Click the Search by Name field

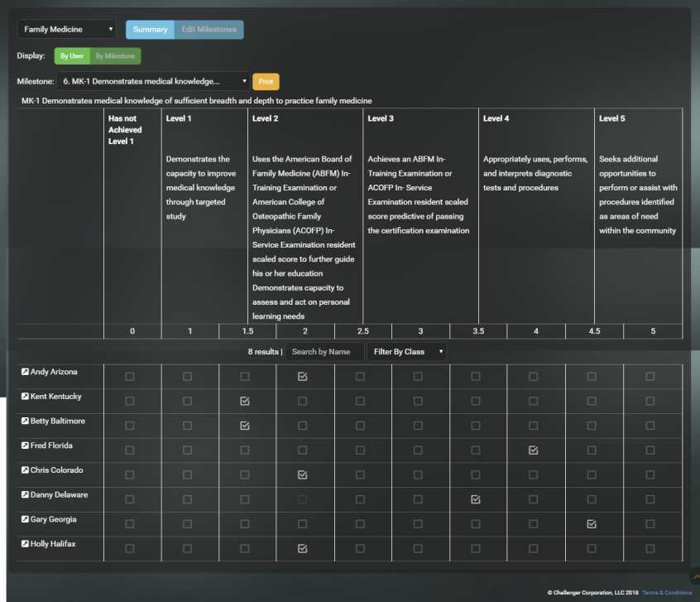click(324, 352)
